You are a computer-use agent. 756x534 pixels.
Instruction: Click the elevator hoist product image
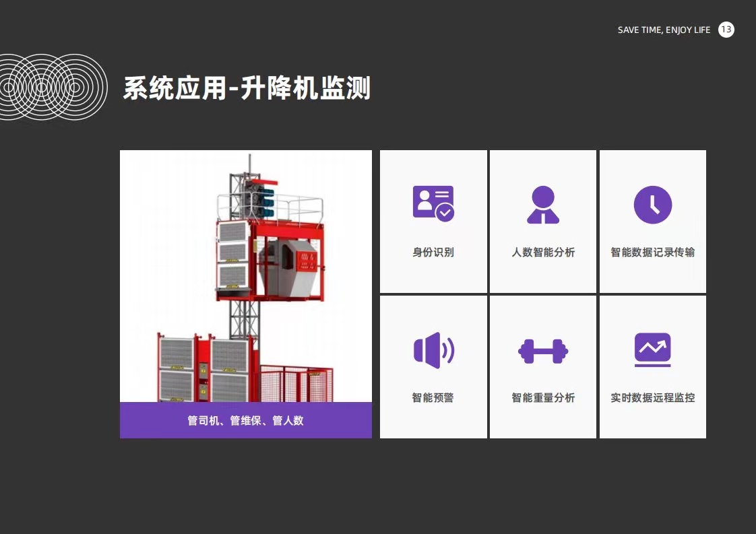(x=246, y=276)
